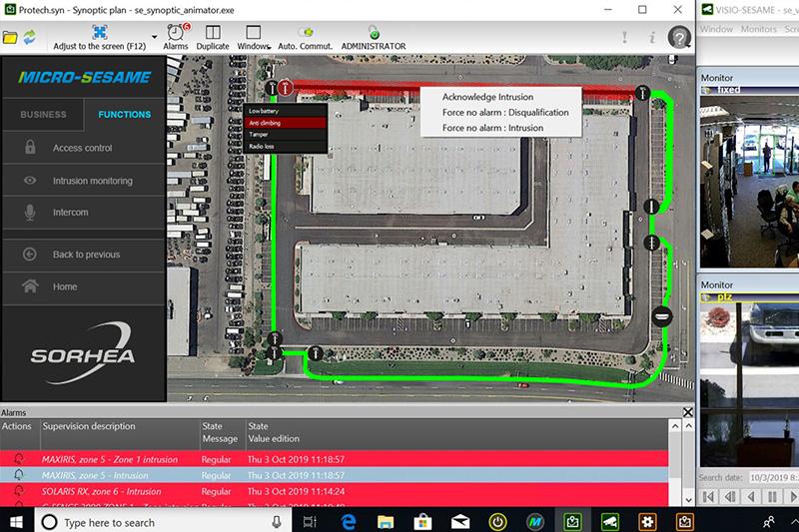Click the Adjust to the screen icon
The image size is (799, 532).
98,33
